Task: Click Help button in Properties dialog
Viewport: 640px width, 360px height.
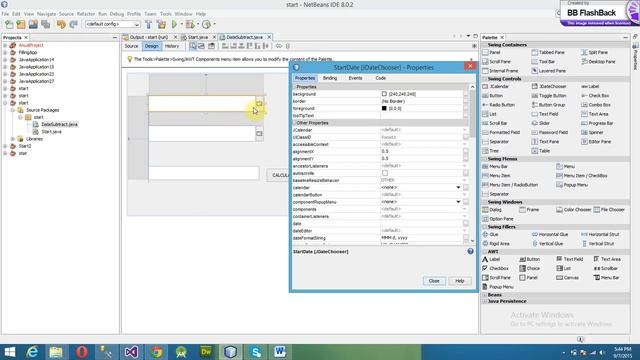Action: click(460, 281)
